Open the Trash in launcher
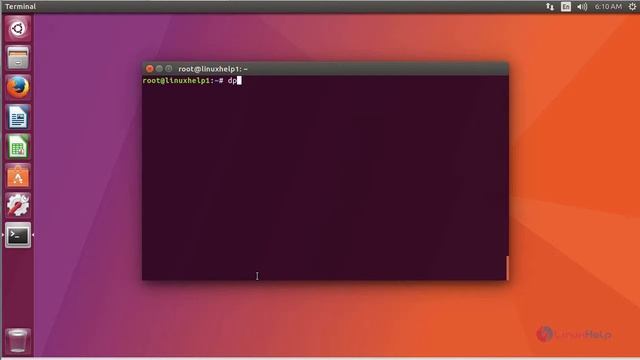This screenshot has width=640, height=360. pyautogui.click(x=18, y=340)
